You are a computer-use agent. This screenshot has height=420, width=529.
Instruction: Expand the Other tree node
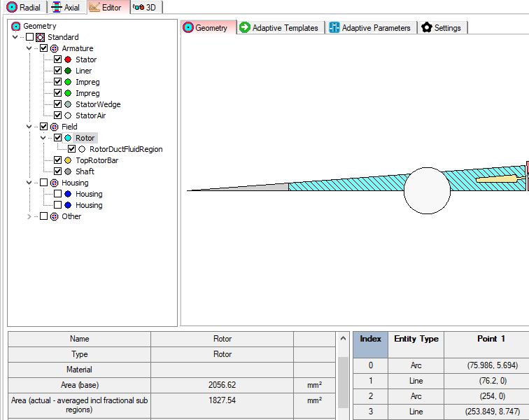coord(29,216)
